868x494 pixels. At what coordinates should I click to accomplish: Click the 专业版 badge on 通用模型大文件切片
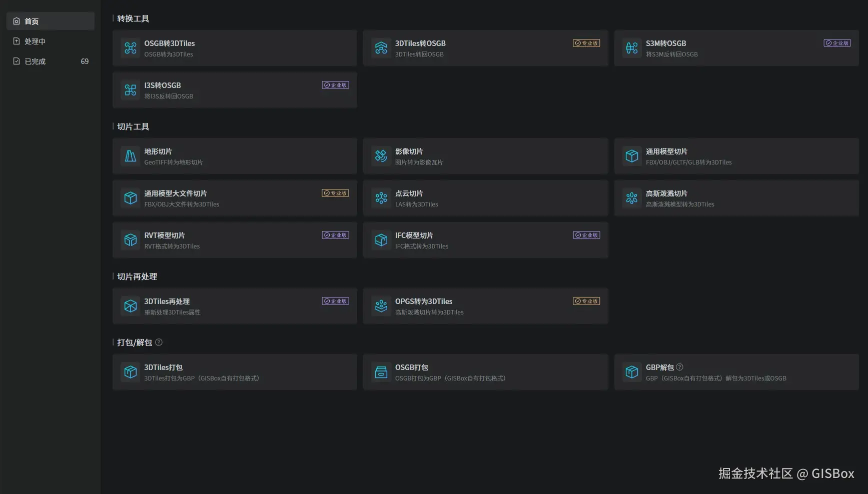pyautogui.click(x=335, y=193)
